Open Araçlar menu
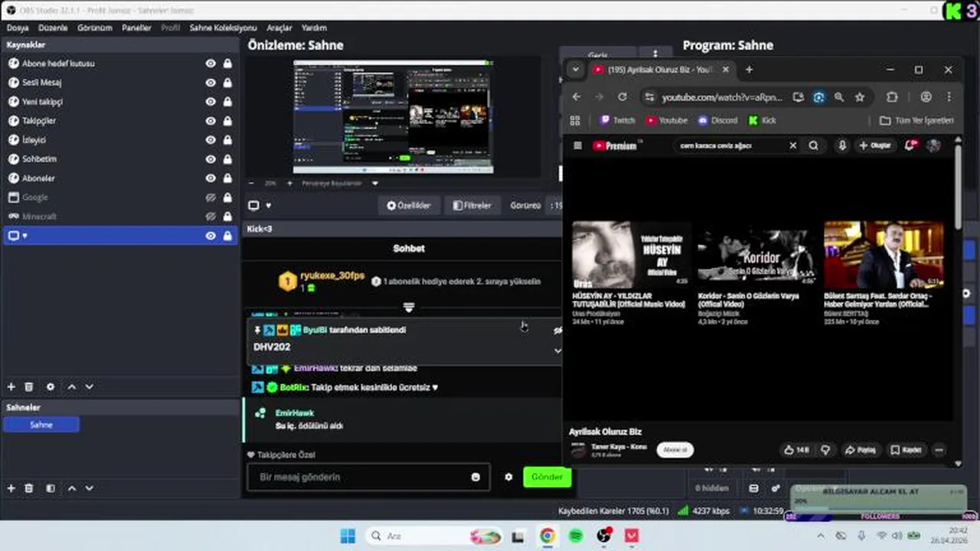Image resolution: width=980 pixels, height=551 pixels. 279,28
